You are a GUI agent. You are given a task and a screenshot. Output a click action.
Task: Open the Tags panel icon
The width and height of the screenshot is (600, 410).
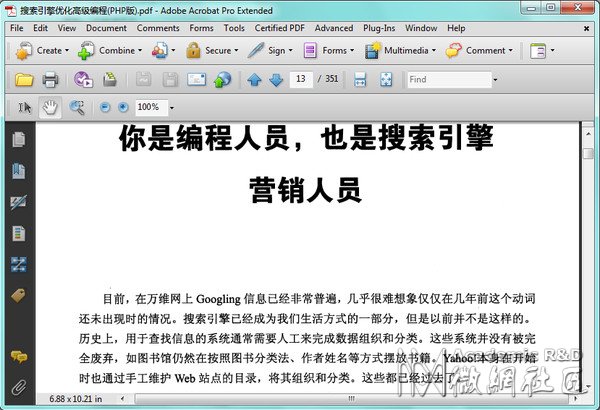pos(19,296)
